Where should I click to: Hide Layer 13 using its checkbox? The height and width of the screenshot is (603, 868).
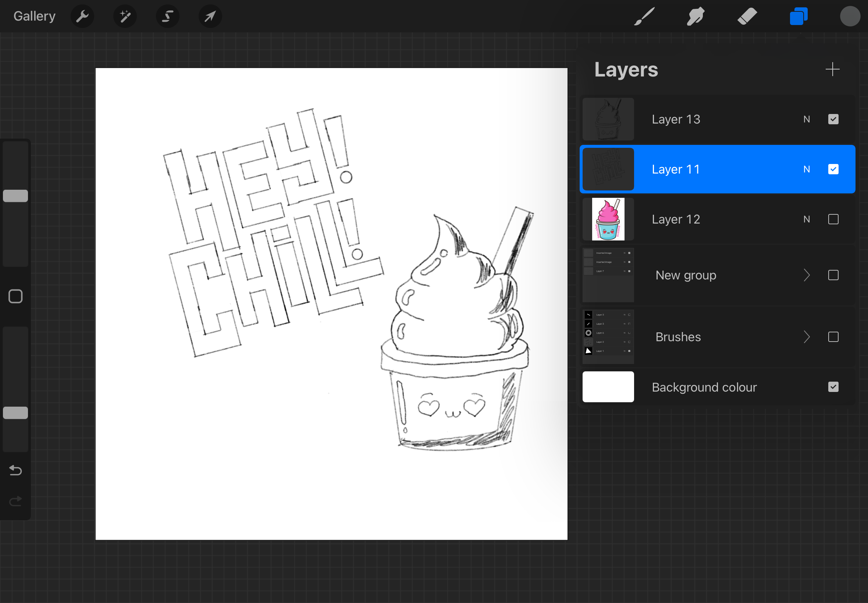pos(833,119)
